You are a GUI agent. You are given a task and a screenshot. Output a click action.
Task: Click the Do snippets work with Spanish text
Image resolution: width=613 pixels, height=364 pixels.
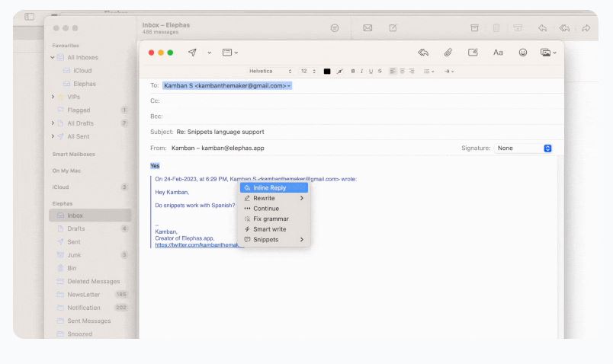(x=195, y=205)
